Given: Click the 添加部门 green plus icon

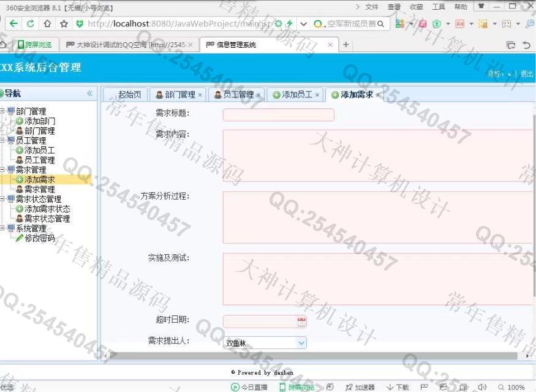Looking at the screenshot, I should tap(20, 121).
